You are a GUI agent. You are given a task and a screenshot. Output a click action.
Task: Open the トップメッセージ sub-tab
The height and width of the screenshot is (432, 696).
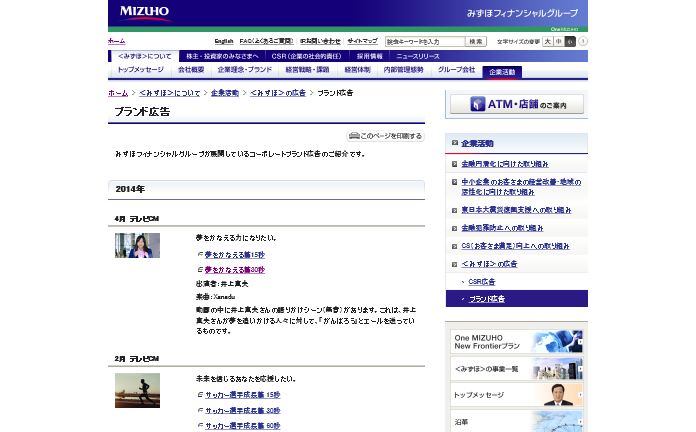pyautogui.click(x=140, y=70)
